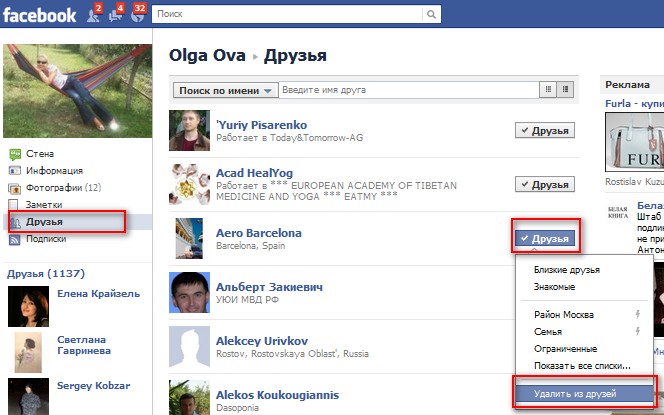Click smart list icon beside Семья
The image size is (664, 415).
click(637, 331)
